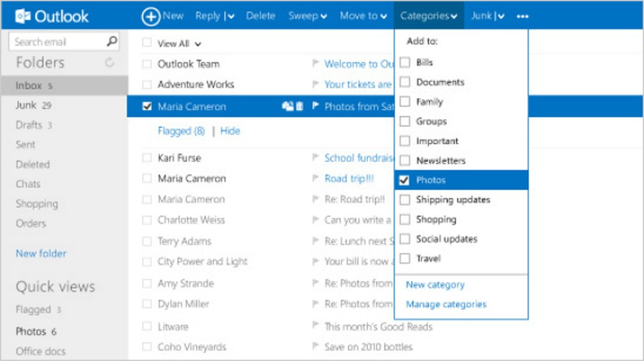Open the Shopping folder

click(37, 204)
